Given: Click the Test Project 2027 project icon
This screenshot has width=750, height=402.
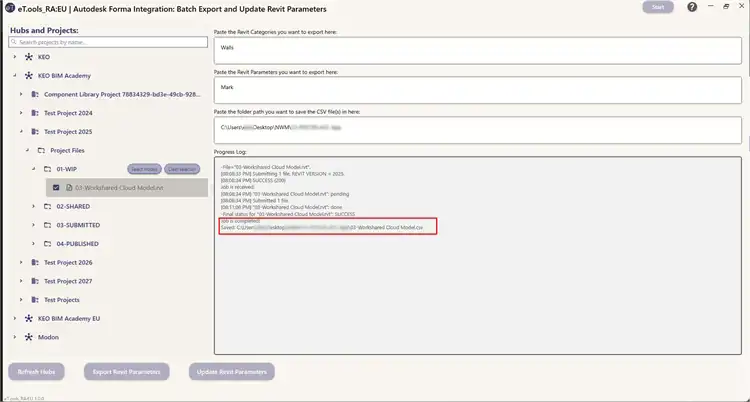Looking at the screenshot, I should [x=34, y=281].
